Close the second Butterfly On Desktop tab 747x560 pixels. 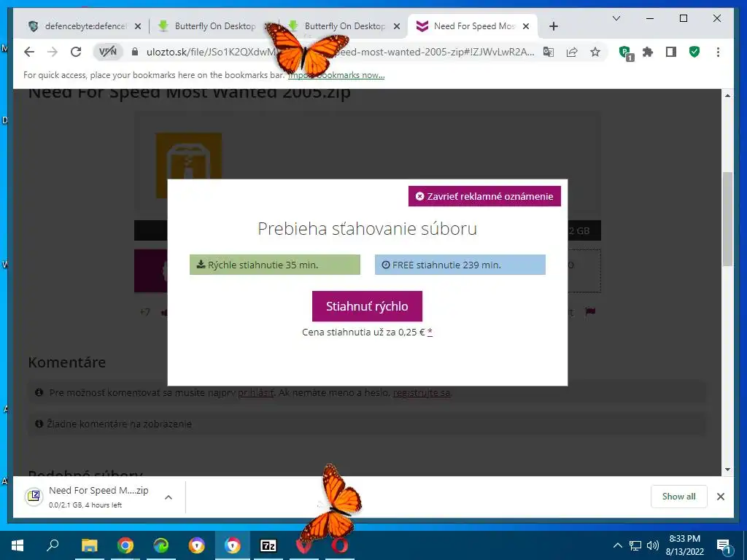pyautogui.click(x=396, y=26)
